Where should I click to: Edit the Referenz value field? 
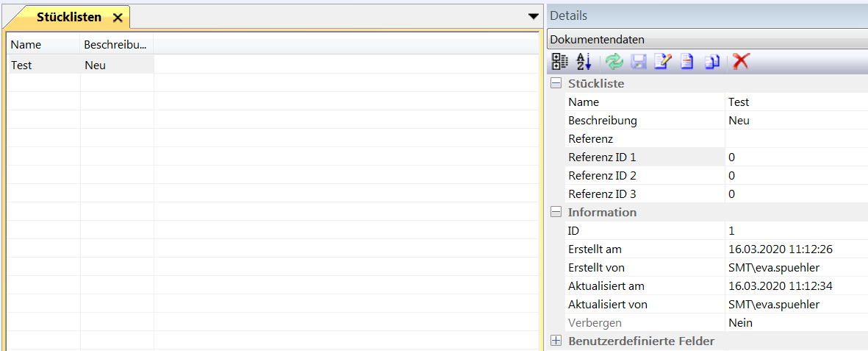coord(794,139)
